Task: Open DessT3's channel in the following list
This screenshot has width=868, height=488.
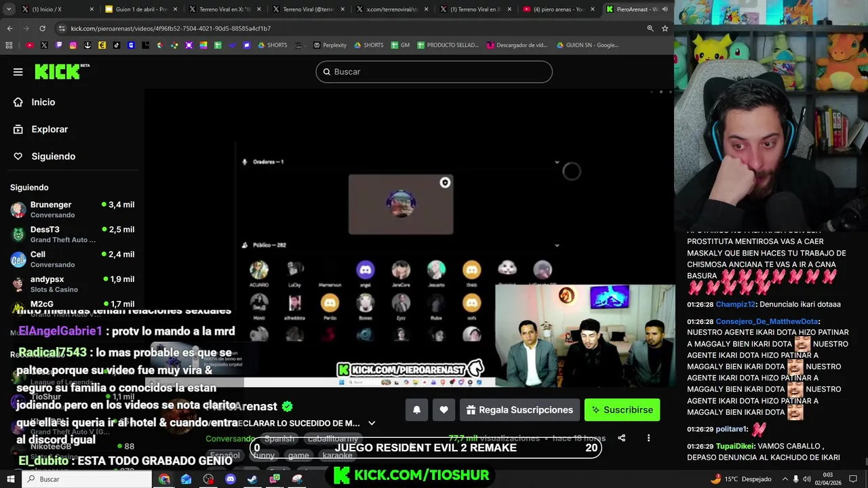Action: [72, 234]
